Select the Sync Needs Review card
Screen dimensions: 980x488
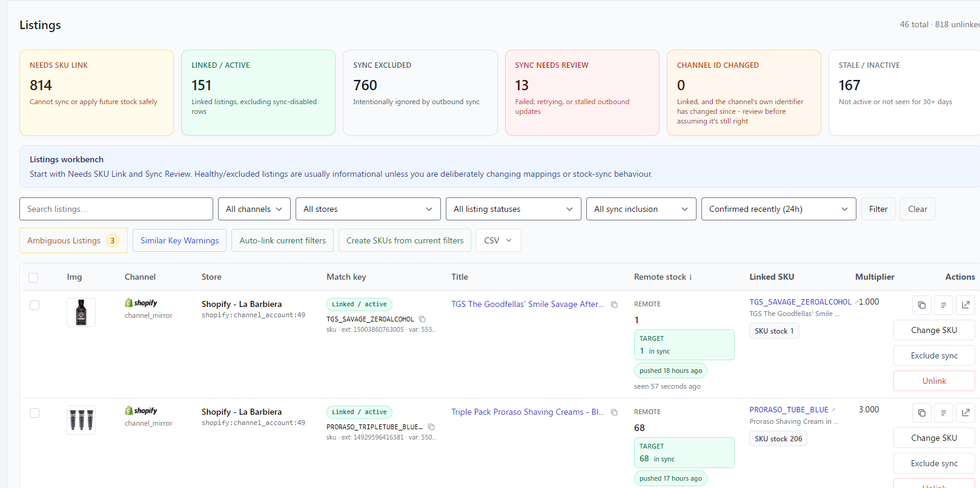[x=582, y=93]
